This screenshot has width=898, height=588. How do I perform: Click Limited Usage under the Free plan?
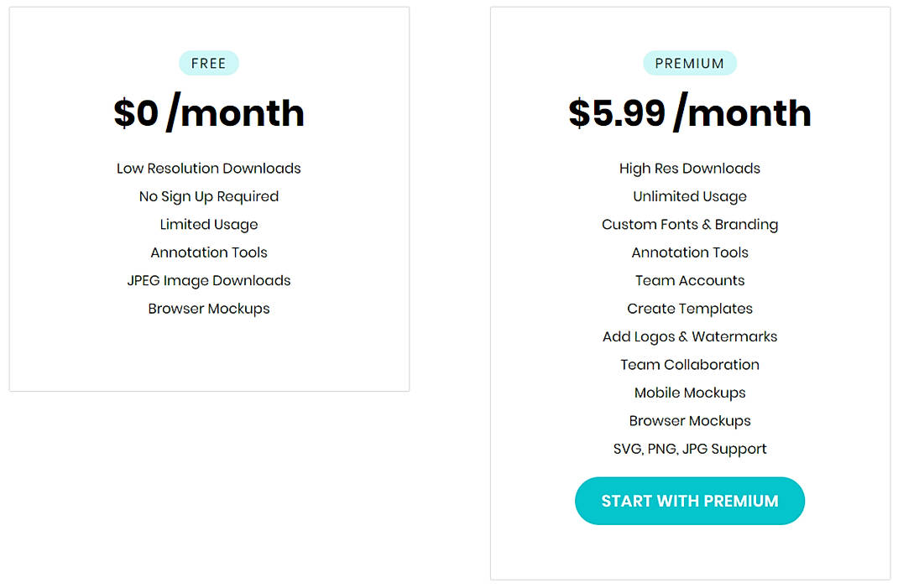tap(208, 224)
